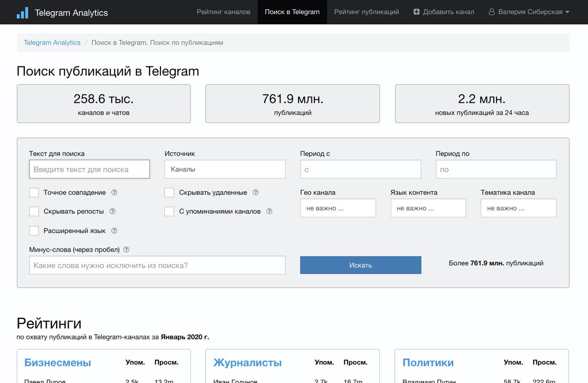The width and height of the screenshot is (588, 383).
Task: Expand the Валерия Сибирская dropdown arrow
Action: tap(567, 12)
